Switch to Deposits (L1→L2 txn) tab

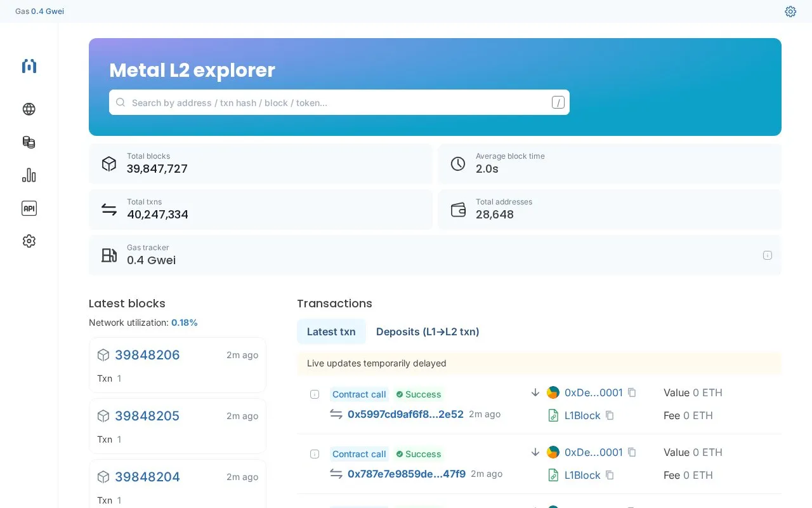coord(428,331)
